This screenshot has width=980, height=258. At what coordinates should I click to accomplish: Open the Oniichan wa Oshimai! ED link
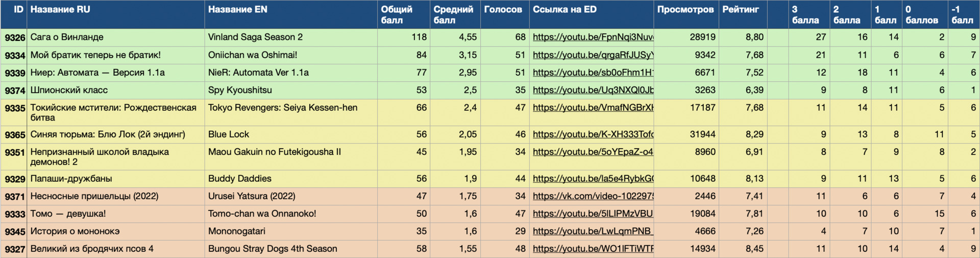tap(593, 55)
